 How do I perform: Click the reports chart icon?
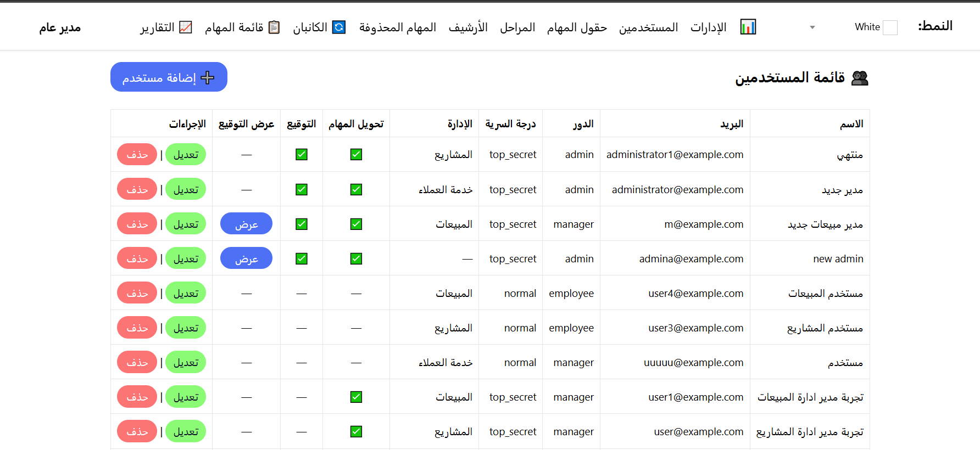[186, 27]
